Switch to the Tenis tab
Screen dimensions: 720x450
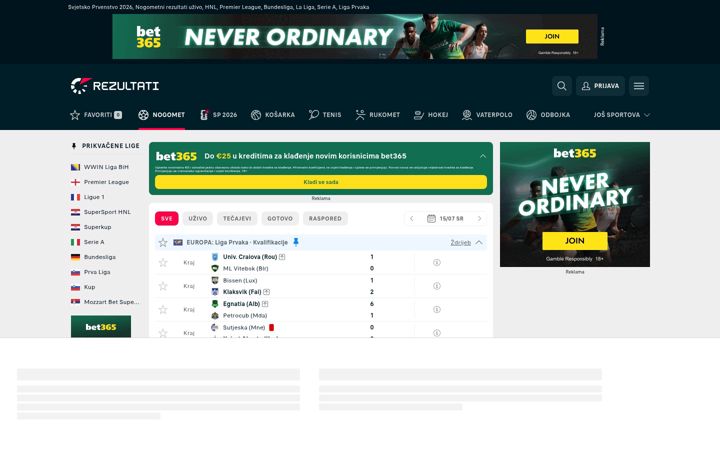tap(325, 115)
